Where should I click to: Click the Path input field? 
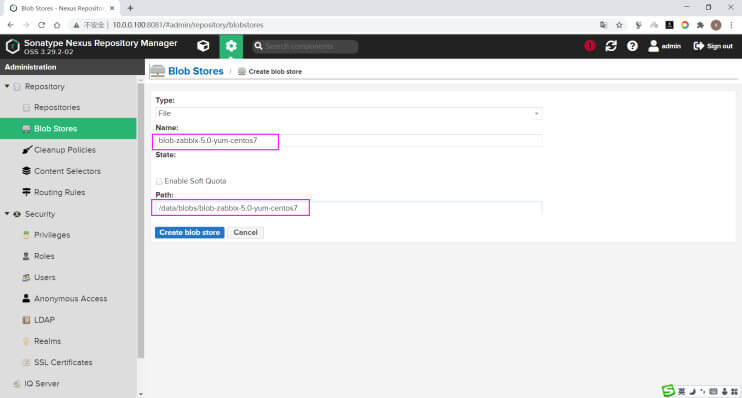(349, 208)
